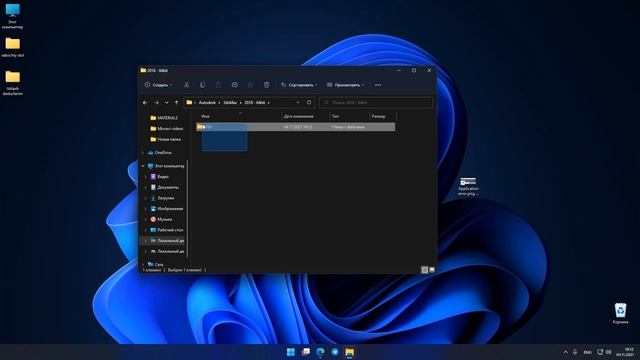
Task: Expand the Документы tree node
Action: 146,187
